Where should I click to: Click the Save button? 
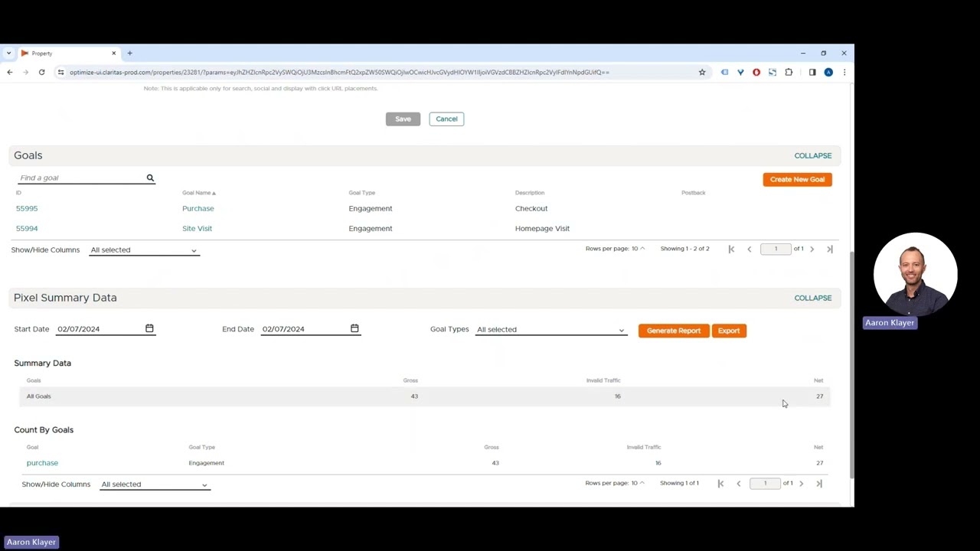tap(403, 119)
